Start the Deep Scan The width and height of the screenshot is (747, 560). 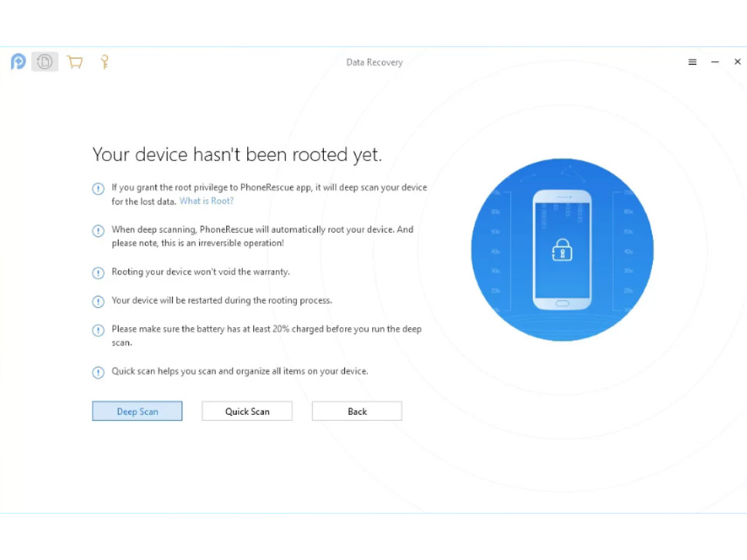point(137,411)
